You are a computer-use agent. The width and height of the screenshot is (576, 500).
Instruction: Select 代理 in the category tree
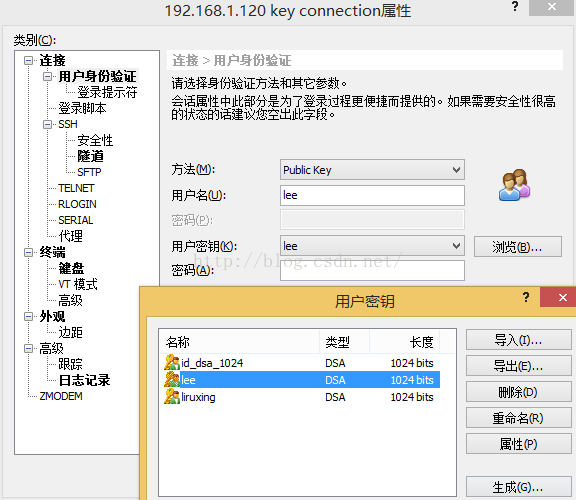tap(71, 236)
